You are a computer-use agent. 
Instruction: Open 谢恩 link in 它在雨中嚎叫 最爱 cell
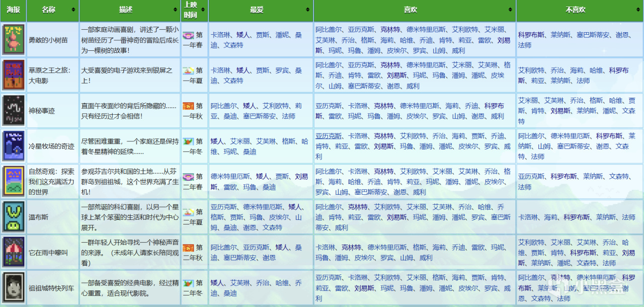(x=269, y=258)
